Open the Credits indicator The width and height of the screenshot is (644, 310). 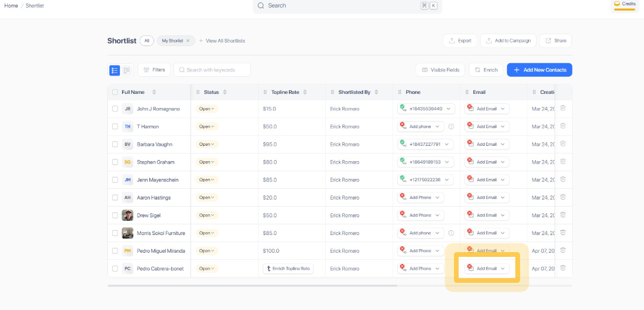625,5
